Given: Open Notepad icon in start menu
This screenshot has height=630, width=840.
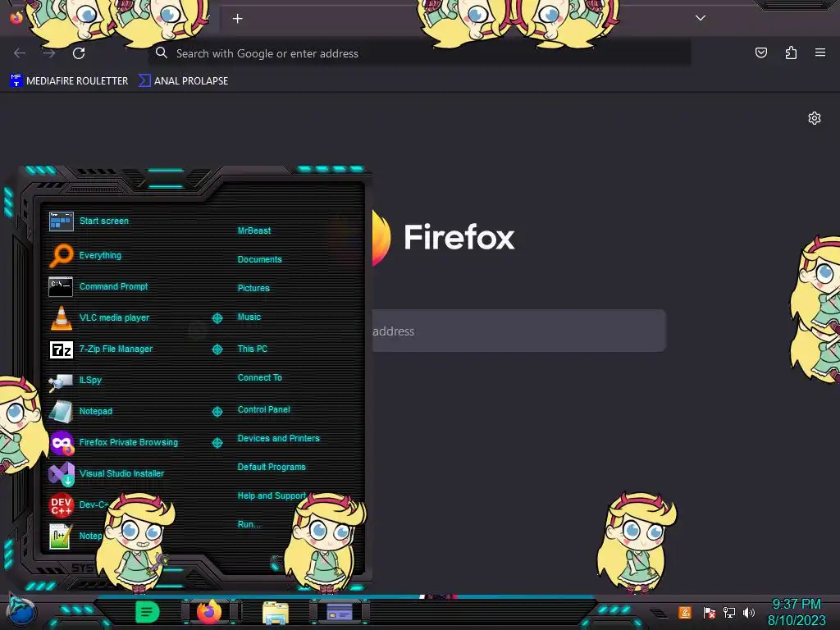Looking at the screenshot, I should pyautogui.click(x=61, y=412).
